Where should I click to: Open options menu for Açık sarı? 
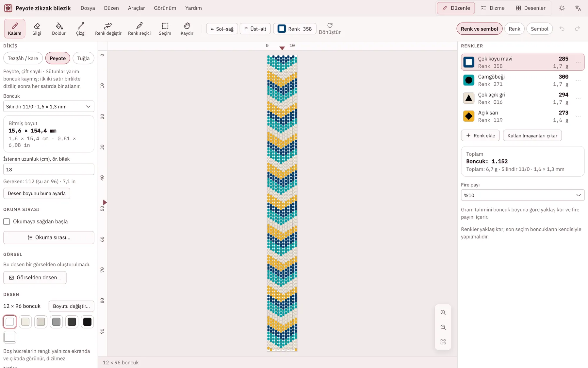click(578, 116)
